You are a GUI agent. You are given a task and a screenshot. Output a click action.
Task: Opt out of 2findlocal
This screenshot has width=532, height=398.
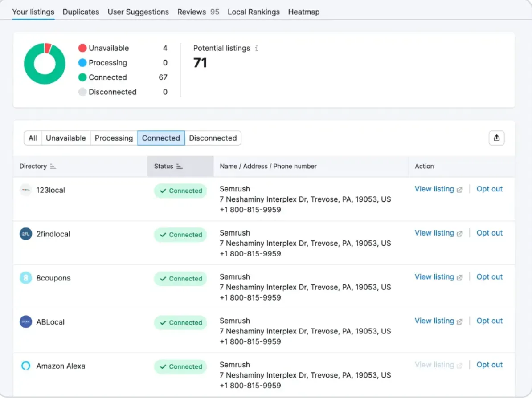pyautogui.click(x=489, y=233)
